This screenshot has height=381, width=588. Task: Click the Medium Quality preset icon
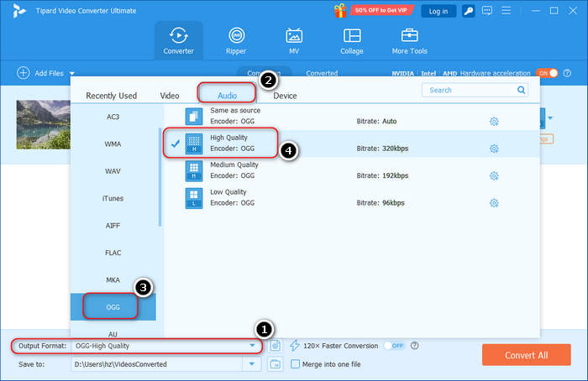pyautogui.click(x=194, y=171)
